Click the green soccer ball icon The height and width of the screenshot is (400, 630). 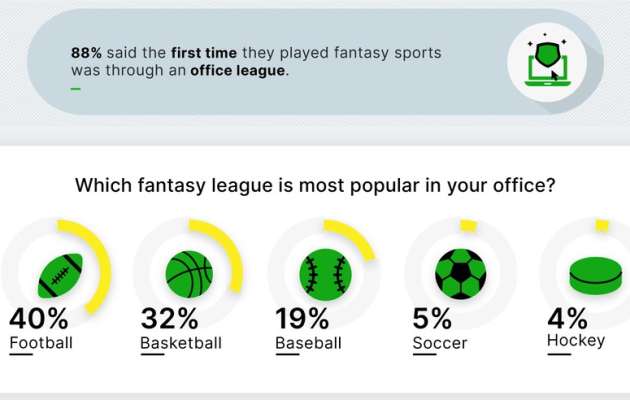[x=461, y=273]
